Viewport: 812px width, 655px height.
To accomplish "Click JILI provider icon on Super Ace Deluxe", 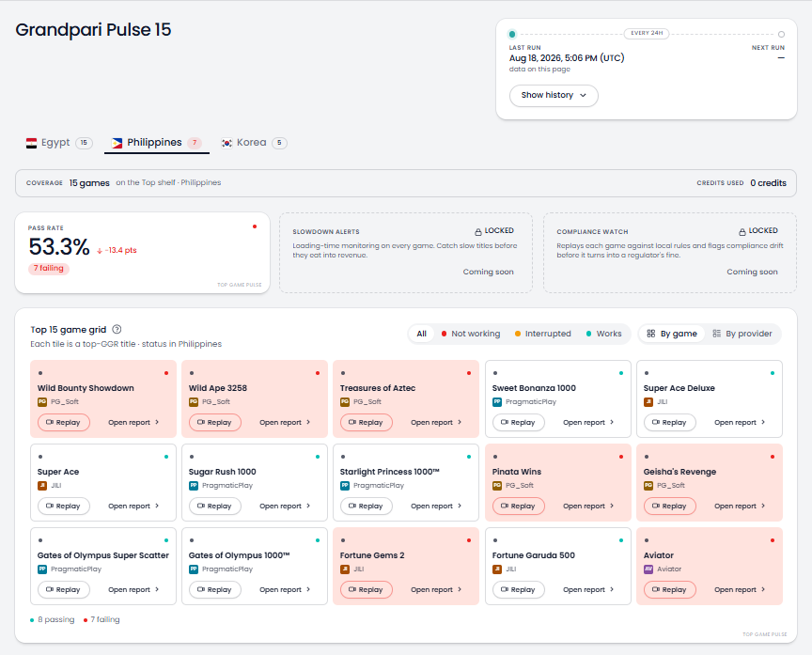I will click(648, 402).
